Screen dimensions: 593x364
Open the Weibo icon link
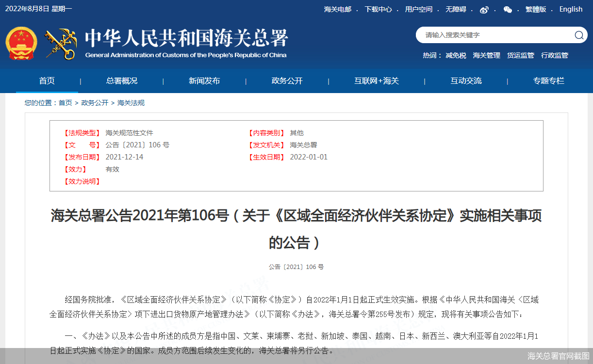coord(484,10)
